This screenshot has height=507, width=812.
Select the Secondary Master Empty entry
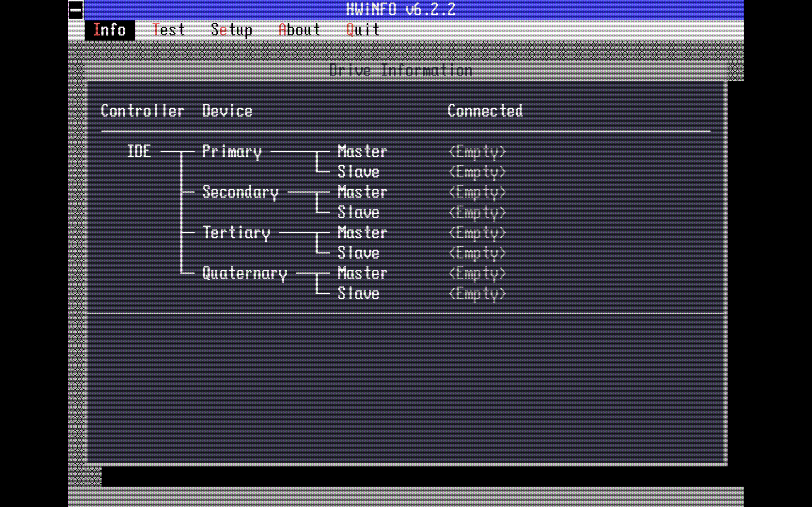click(x=478, y=192)
